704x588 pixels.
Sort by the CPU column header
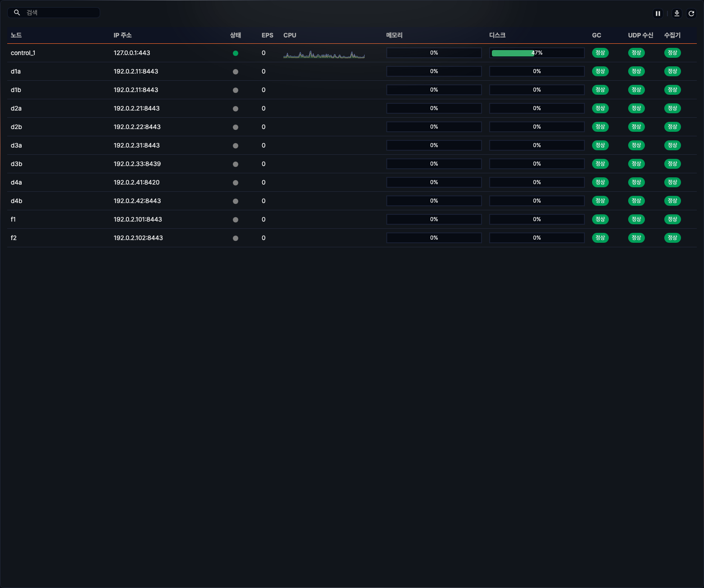click(x=290, y=35)
